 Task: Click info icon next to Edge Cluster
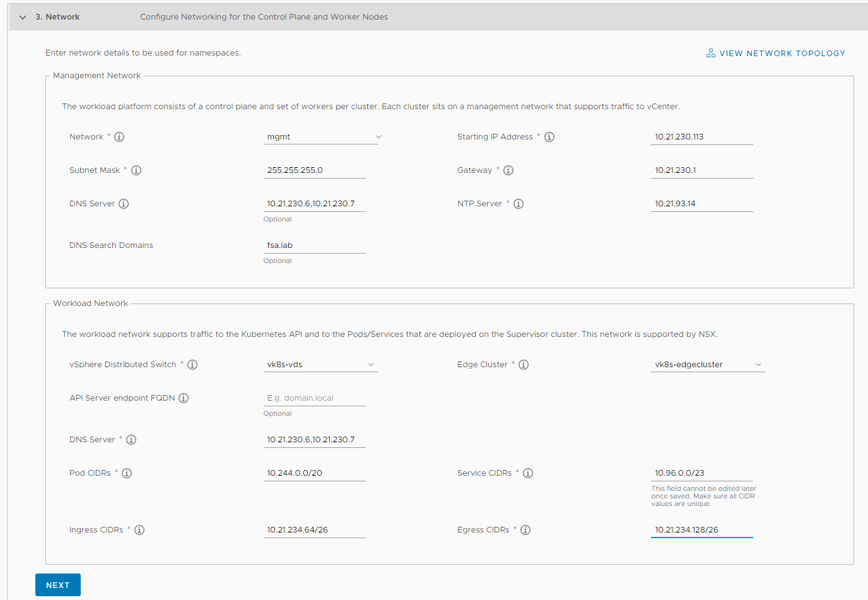pos(524,365)
